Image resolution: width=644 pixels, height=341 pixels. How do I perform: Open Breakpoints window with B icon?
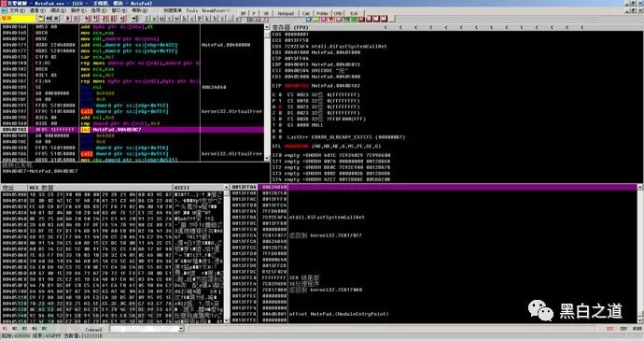(215, 19)
